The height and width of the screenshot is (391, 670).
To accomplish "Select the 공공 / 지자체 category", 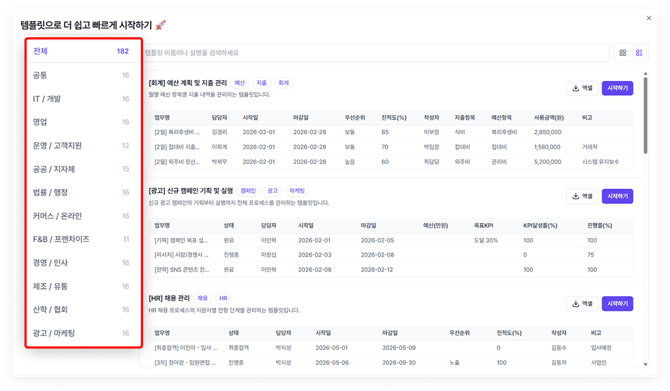I will [x=83, y=169].
